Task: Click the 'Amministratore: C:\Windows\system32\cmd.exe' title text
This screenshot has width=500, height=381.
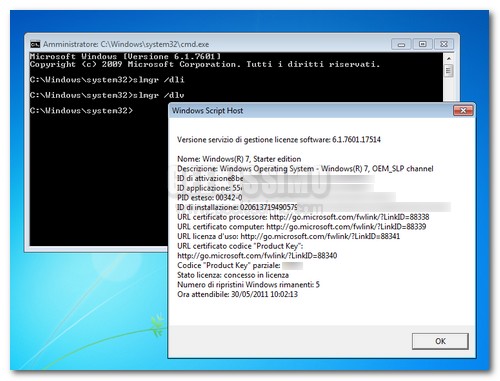Action: tap(126, 44)
